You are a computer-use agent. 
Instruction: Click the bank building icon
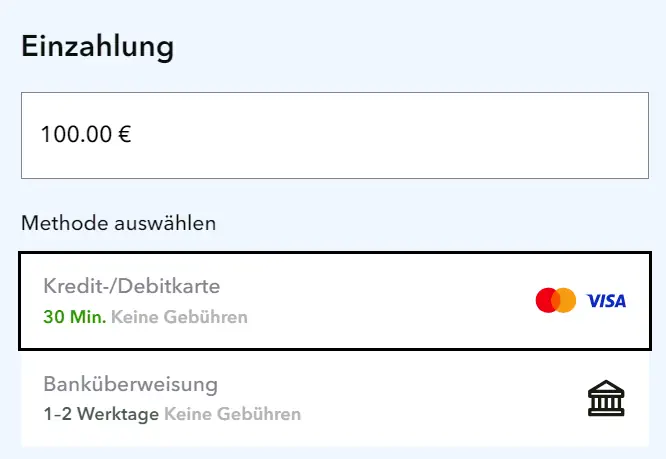click(605, 400)
